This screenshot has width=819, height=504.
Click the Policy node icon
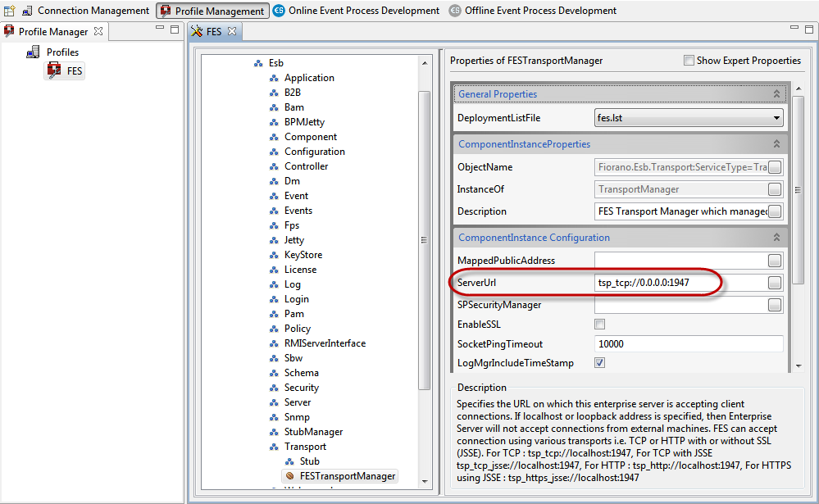[x=274, y=329]
